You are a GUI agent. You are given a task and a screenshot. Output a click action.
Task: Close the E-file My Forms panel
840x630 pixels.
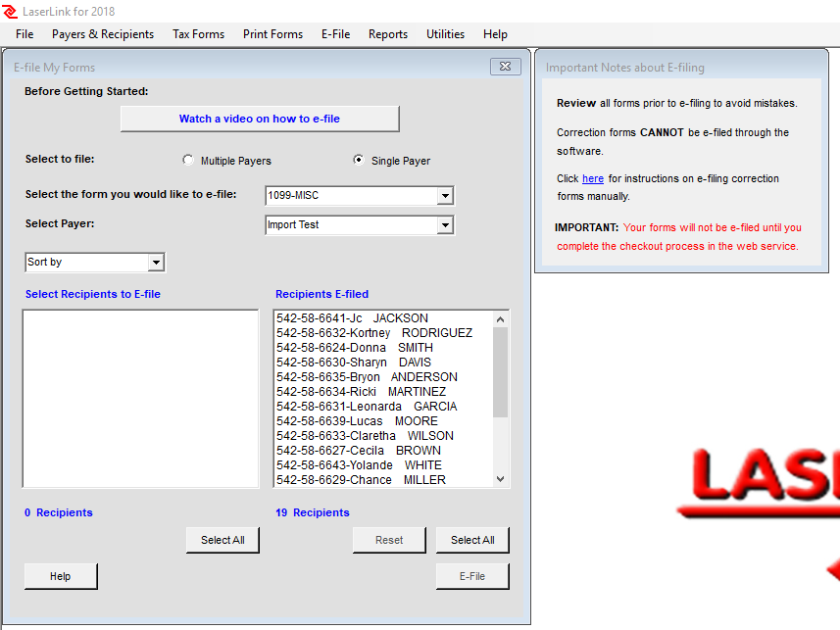pos(505,67)
